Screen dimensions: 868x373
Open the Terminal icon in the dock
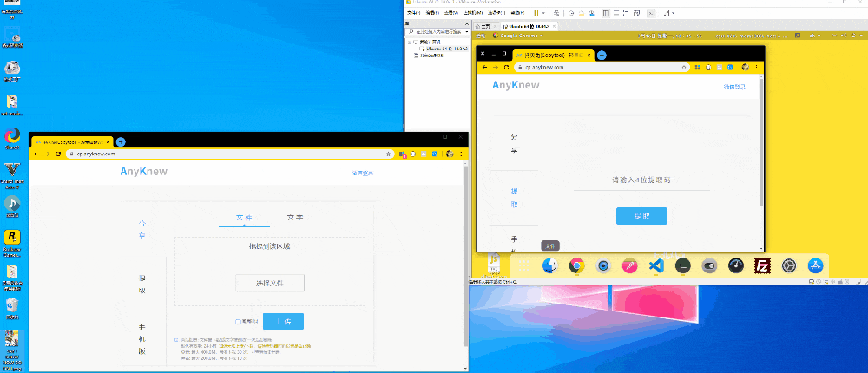tap(683, 266)
